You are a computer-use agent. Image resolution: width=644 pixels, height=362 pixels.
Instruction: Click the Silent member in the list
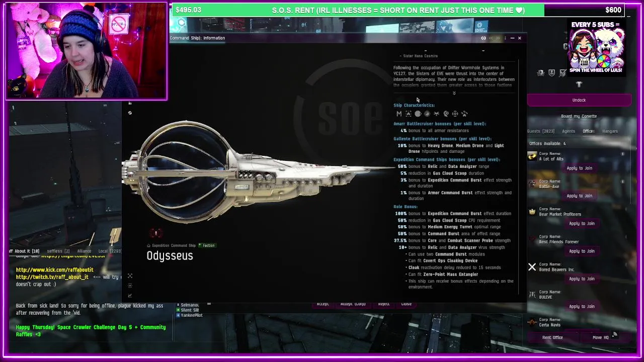189,310
